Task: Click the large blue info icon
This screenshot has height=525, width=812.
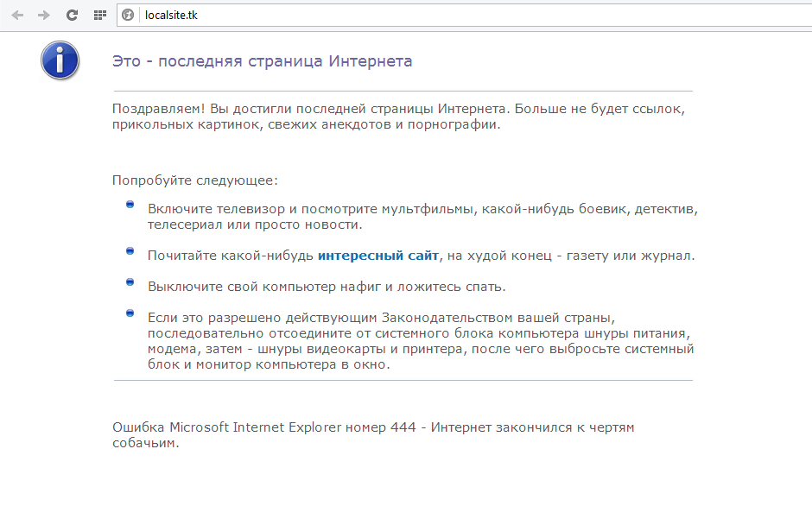Action: [60, 60]
